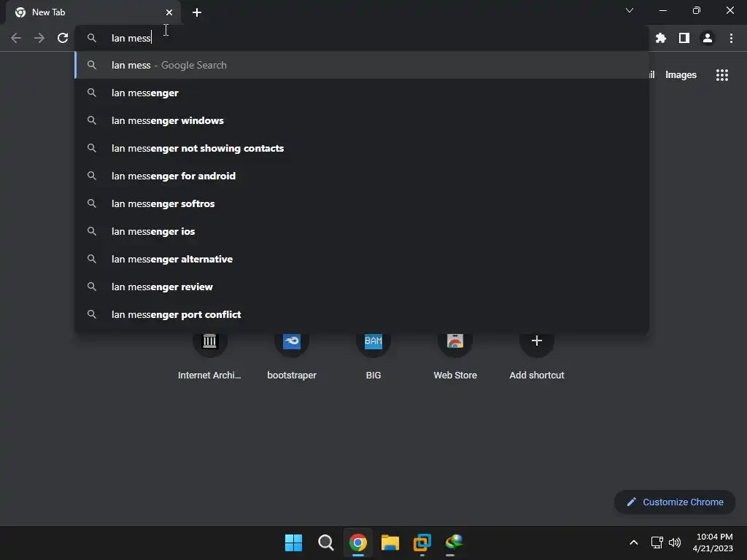
Task: Open the Google apps grid
Action: 722,75
